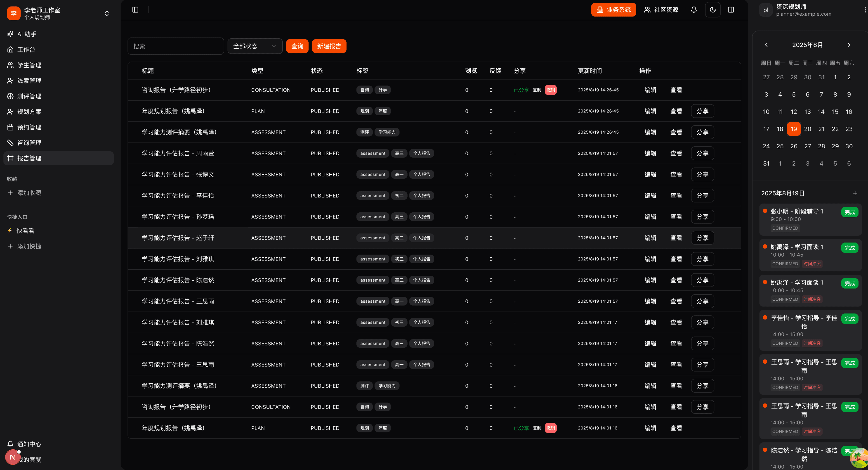Click the 快看看 lightning shortcut
The width and height of the screenshot is (868, 470).
click(x=25, y=231)
